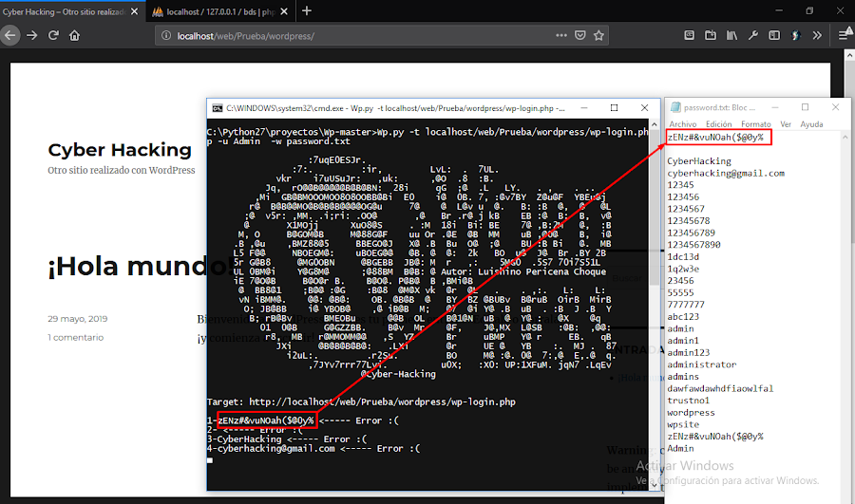This screenshot has height=504, width=855.
Task: Click the cmd.exe window title bar text
Action: coord(395,108)
